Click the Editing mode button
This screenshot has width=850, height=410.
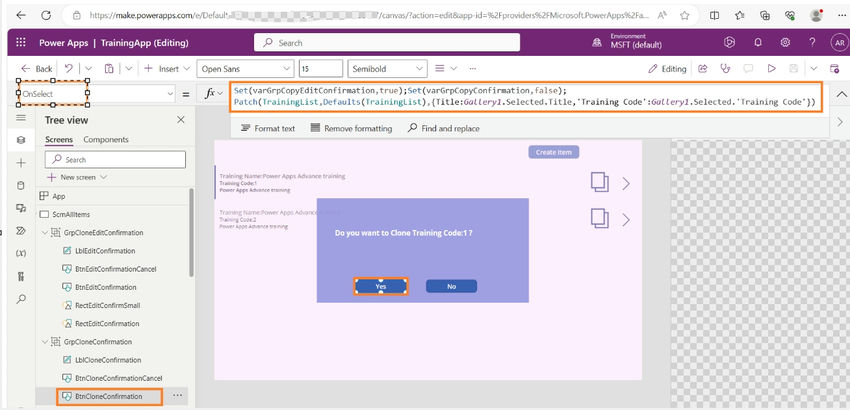click(x=667, y=68)
